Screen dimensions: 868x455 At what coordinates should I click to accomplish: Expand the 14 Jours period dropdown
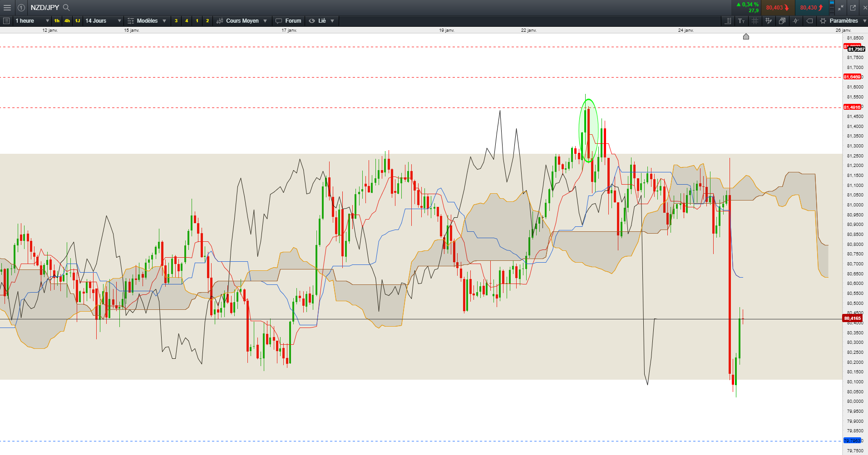coord(103,21)
